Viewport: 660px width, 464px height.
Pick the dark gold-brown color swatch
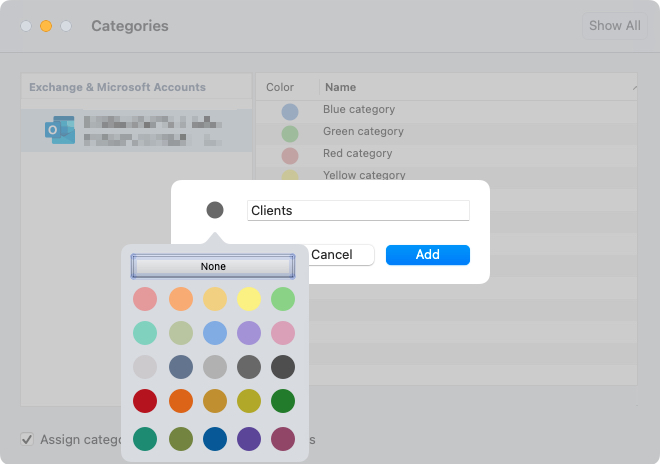pyautogui.click(x=215, y=401)
